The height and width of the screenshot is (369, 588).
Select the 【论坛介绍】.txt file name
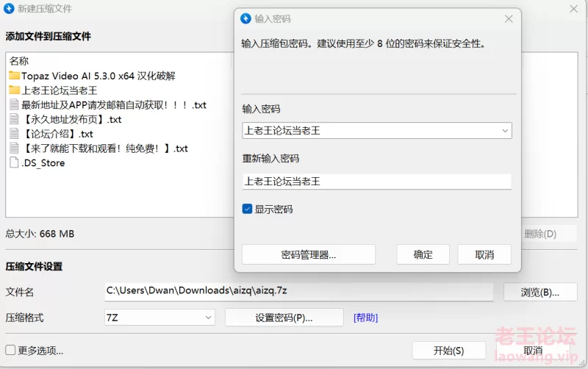pyautogui.click(x=57, y=134)
